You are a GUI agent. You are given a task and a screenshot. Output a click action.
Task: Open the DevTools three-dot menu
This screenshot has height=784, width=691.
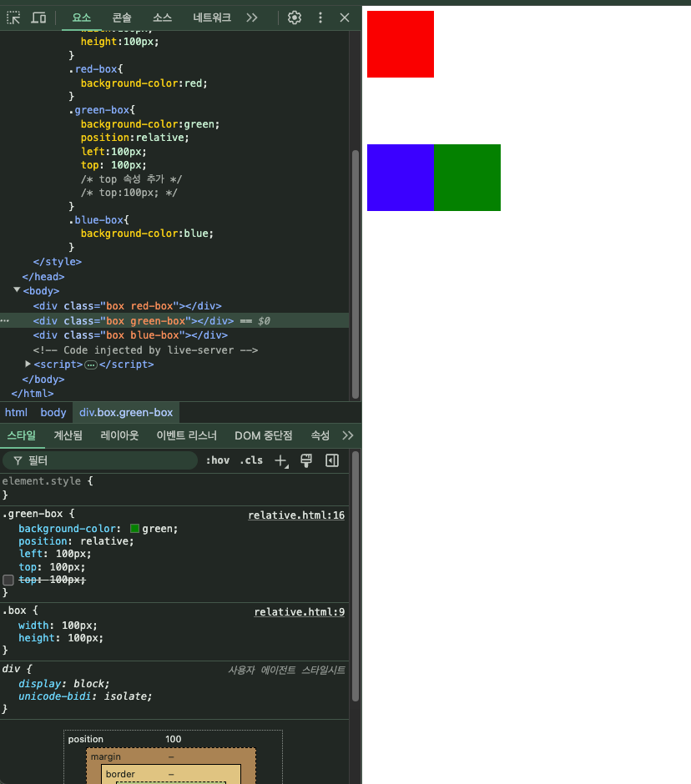pyautogui.click(x=320, y=18)
